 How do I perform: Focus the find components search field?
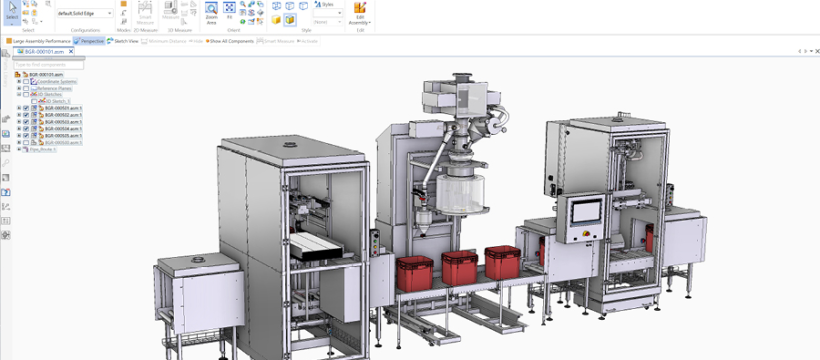49,65
